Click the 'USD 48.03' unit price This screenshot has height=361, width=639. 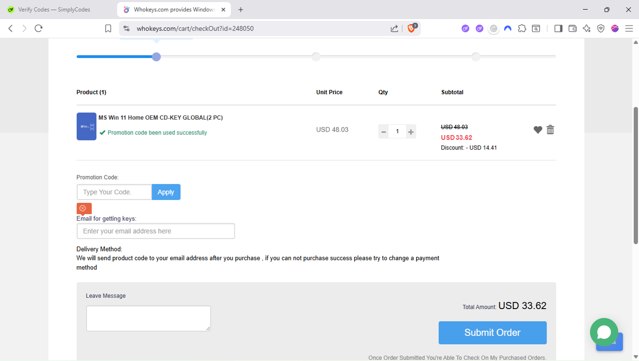coord(332,130)
